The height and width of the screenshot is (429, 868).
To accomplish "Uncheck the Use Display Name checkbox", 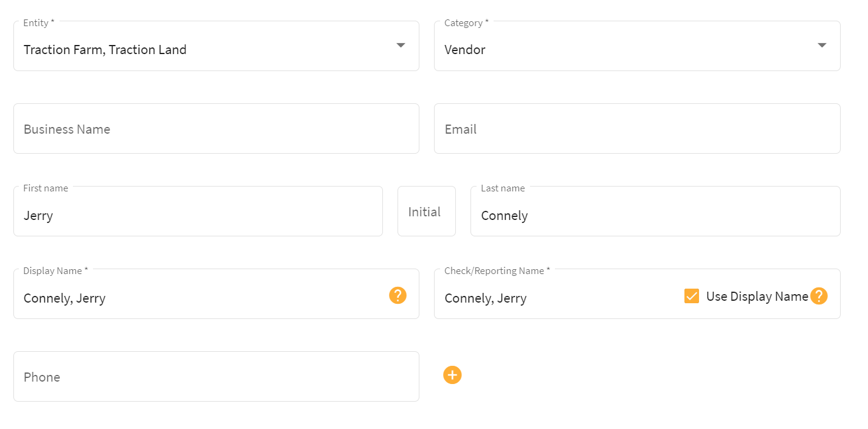I will point(692,296).
